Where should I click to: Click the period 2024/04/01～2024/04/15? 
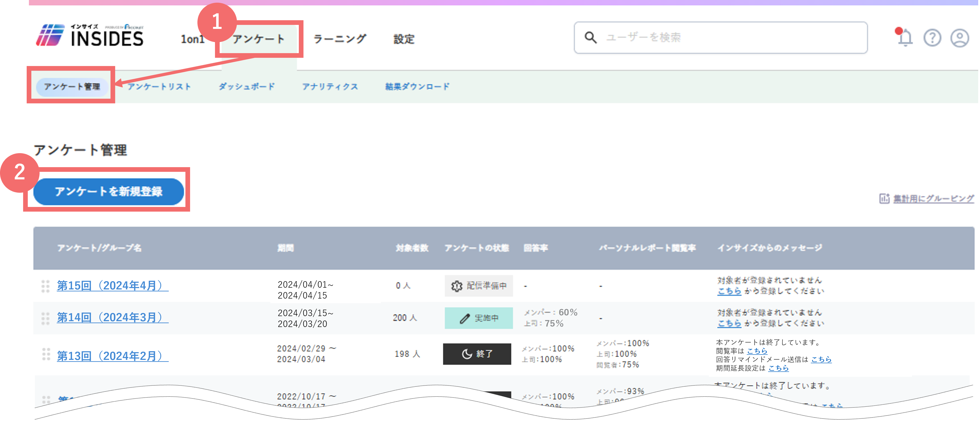tap(305, 290)
